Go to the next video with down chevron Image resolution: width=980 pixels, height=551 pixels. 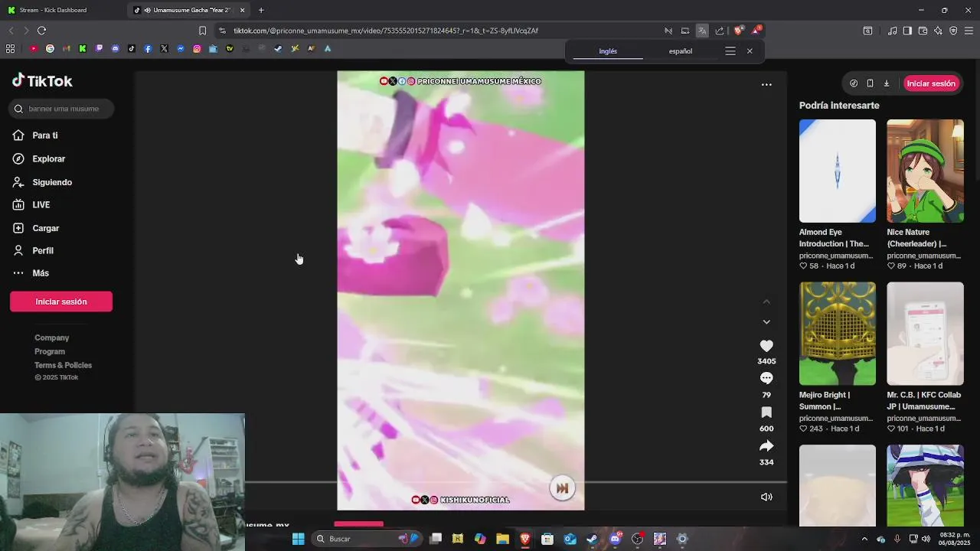(x=766, y=322)
